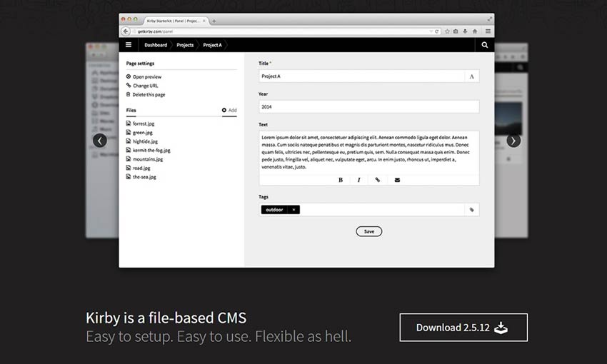The width and height of the screenshot is (607, 364).
Task: Open file kermit-the-fog.jpg
Action: 151,150
